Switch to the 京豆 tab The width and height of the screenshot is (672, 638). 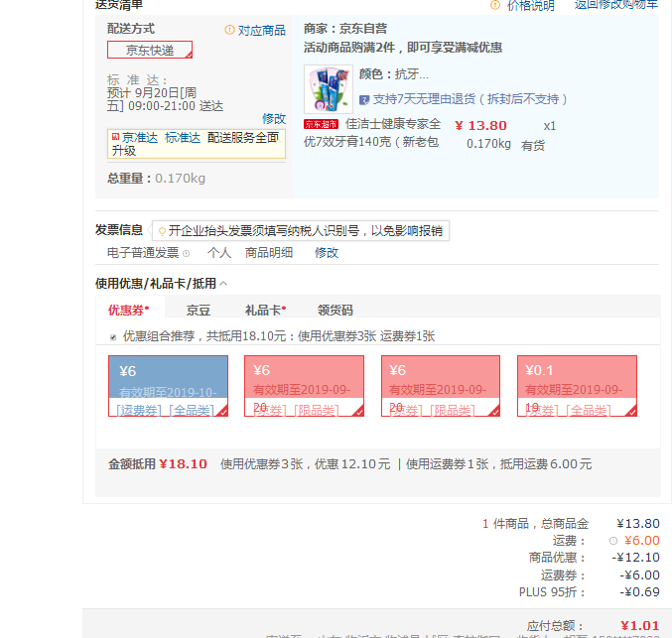click(198, 311)
